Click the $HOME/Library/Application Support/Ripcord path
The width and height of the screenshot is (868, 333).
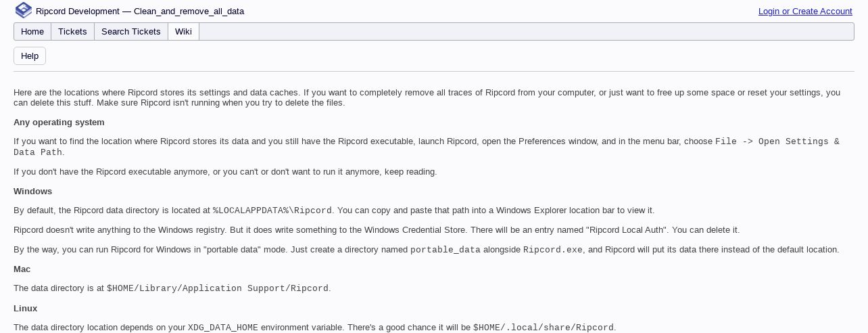(218, 288)
